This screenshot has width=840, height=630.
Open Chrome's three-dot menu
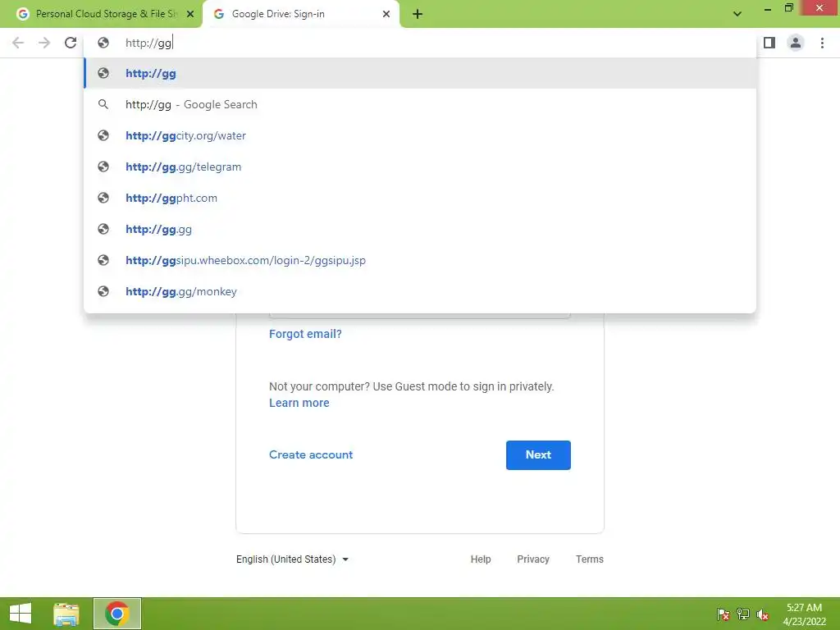click(x=822, y=43)
